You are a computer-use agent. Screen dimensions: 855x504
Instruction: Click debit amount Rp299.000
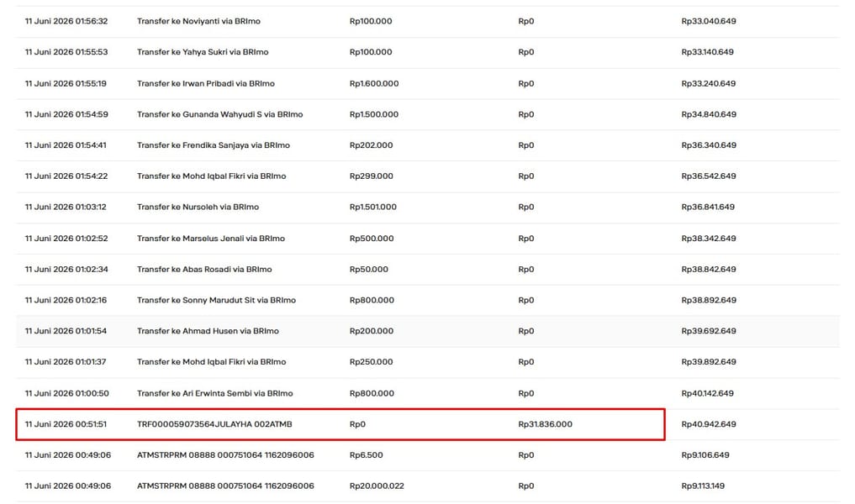click(x=372, y=176)
